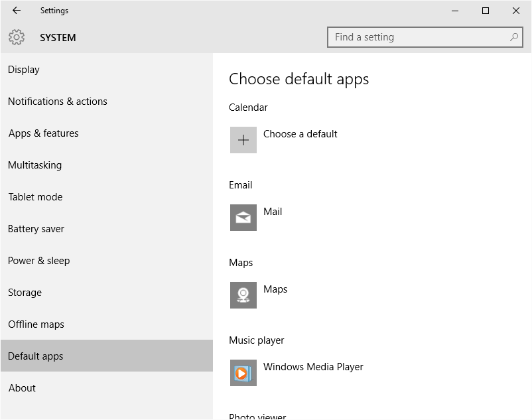Click the Maps app icon

pyautogui.click(x=243, y=295)
